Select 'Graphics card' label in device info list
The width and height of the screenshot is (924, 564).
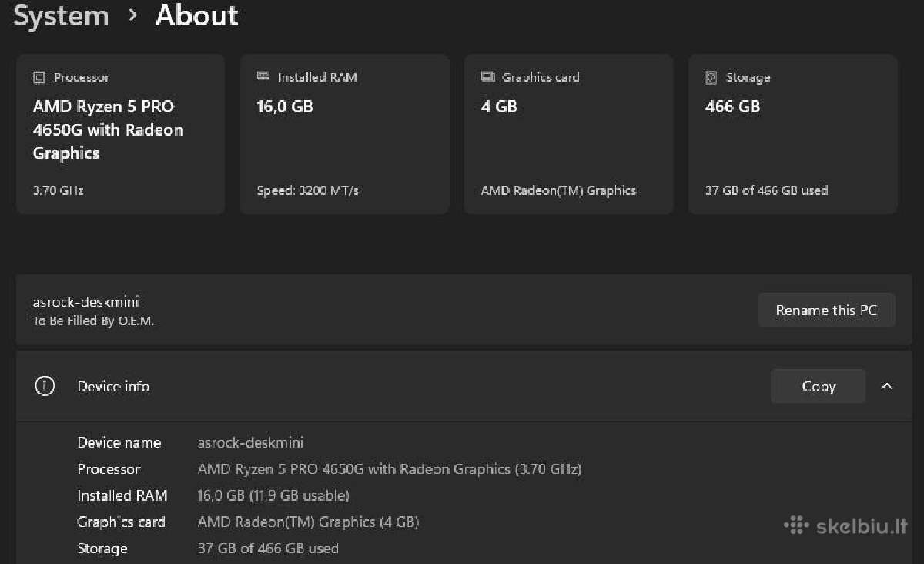click(121, 522)
